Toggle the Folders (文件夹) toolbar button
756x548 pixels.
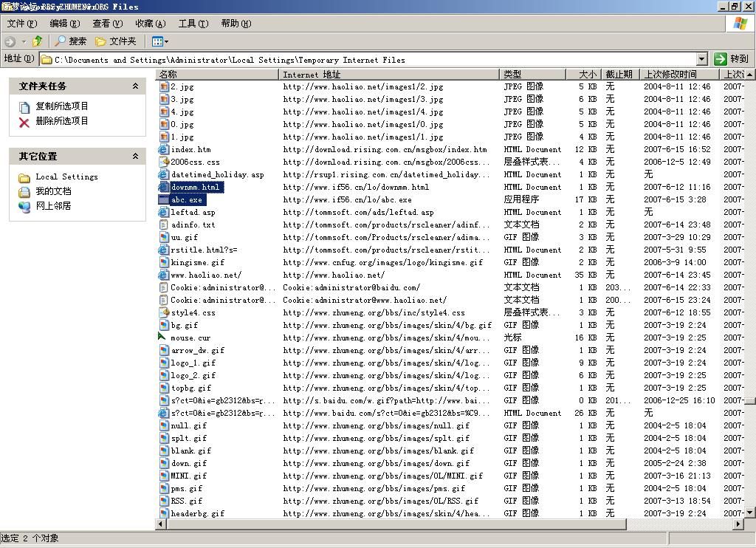(116, 41)
